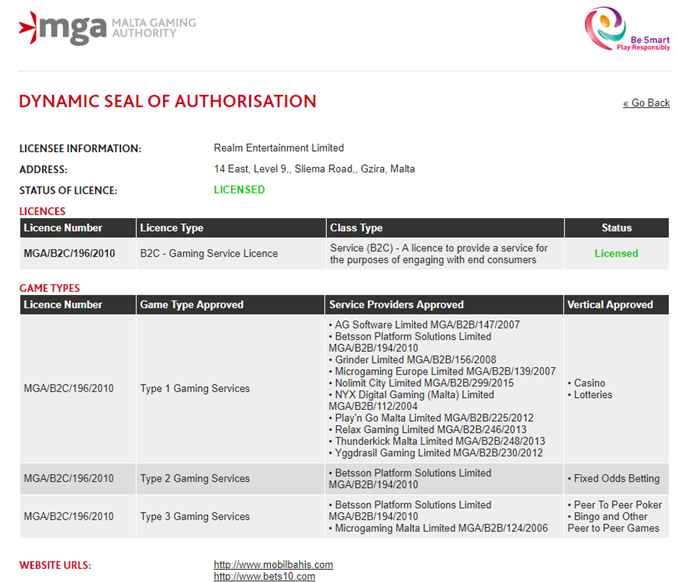This screenshot has height=582, width=678.
Task: Click the LICENCES section heading
Action: point(42,211)
